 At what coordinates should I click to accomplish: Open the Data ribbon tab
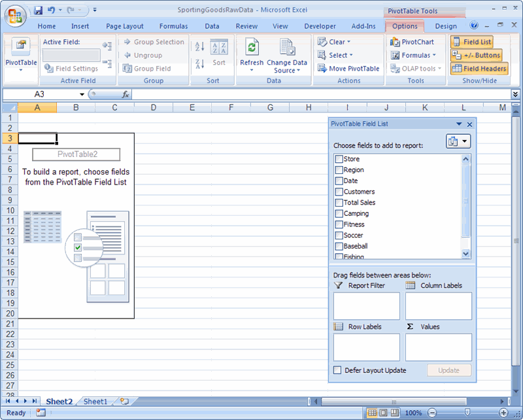pos(212,26)
